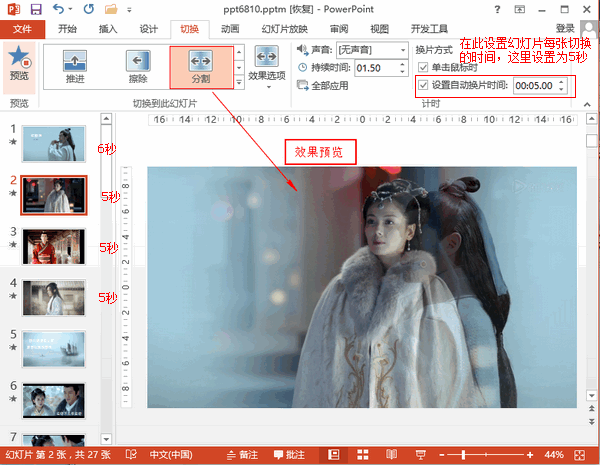The width and height of the screenshot is (600, 465).
Task: Open the 效果选项 dropdown button
Action: [267, 67]
